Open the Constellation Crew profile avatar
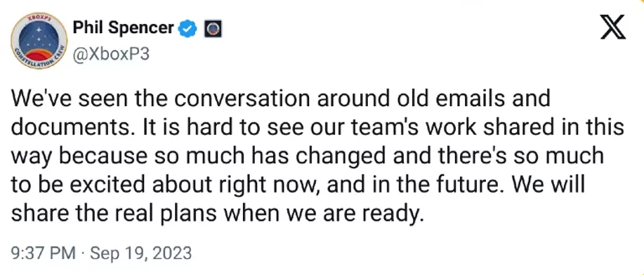The height and width of the screenshot is (275, 644). (x=39, y=41)
